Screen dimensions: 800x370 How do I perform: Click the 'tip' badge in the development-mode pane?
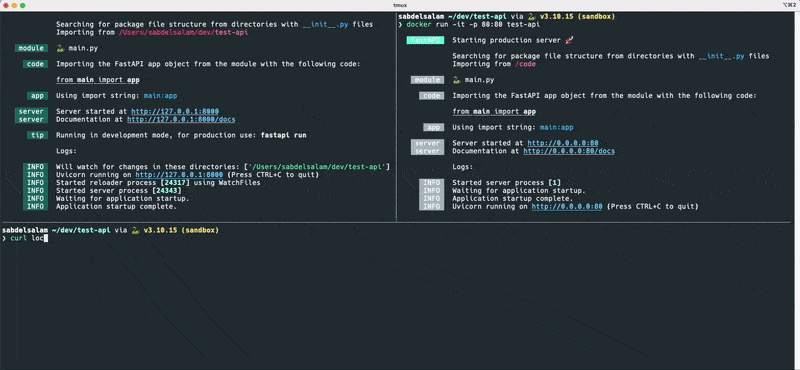37,135
